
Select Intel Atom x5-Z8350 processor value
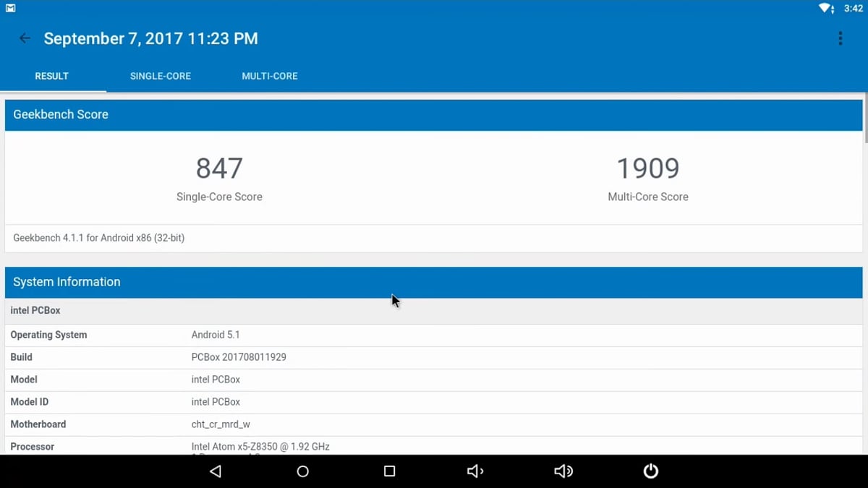(260, 447)
